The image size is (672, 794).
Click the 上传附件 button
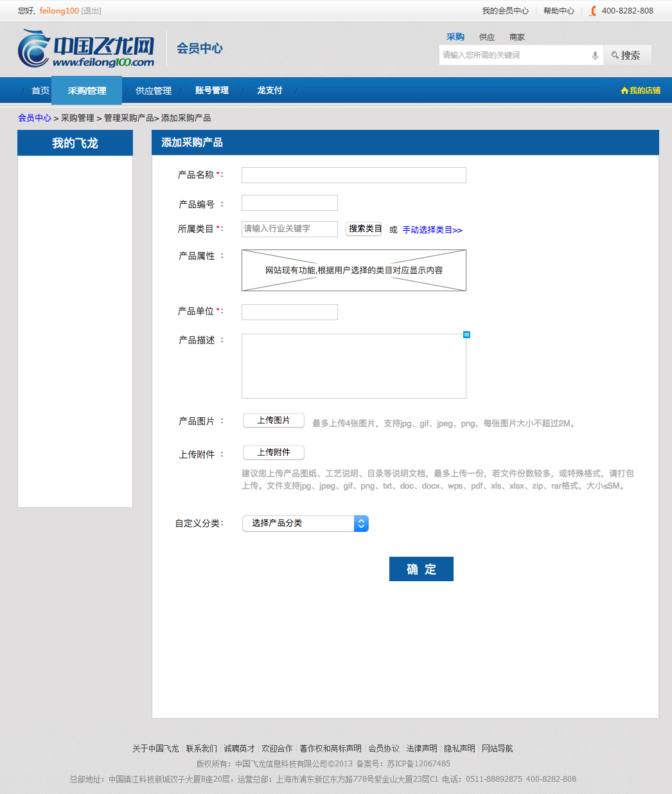coord(274,453)
